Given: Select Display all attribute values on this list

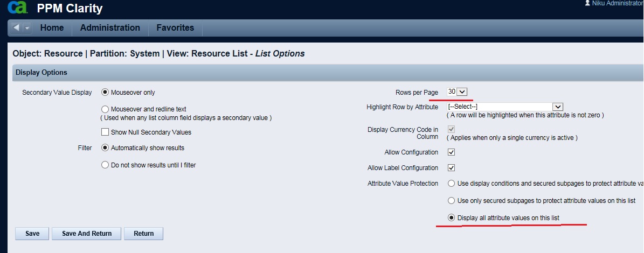Looking at the screenshot, I should pyautogui.click(x=452, y=217).
